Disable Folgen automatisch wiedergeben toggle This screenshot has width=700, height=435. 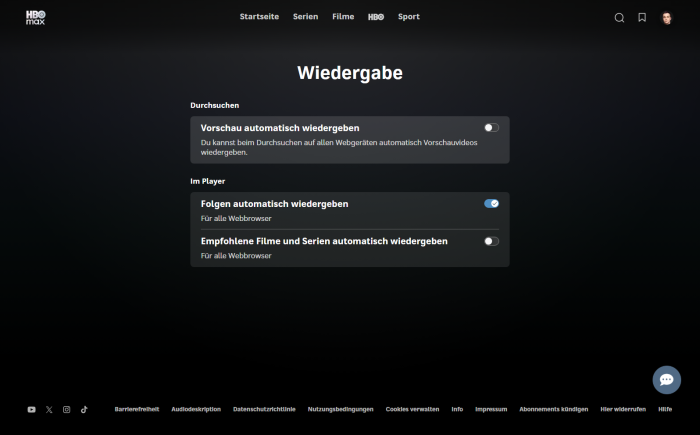click(492, 204)
